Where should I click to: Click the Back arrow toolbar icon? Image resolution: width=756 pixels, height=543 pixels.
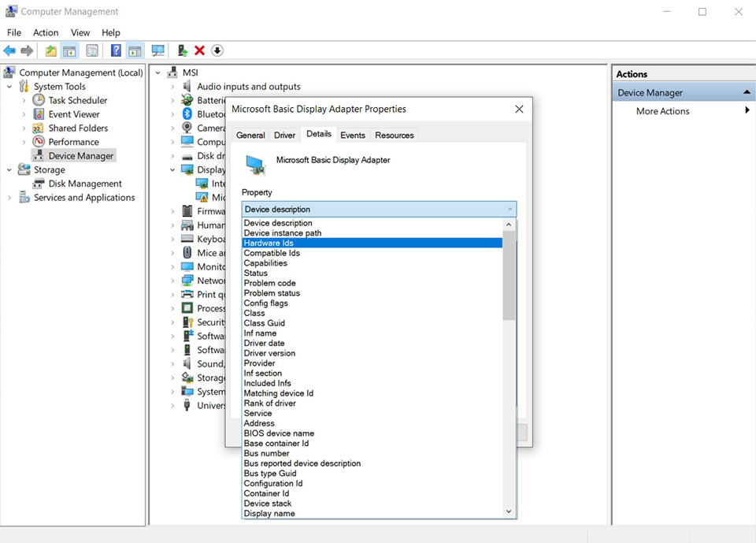9,50
